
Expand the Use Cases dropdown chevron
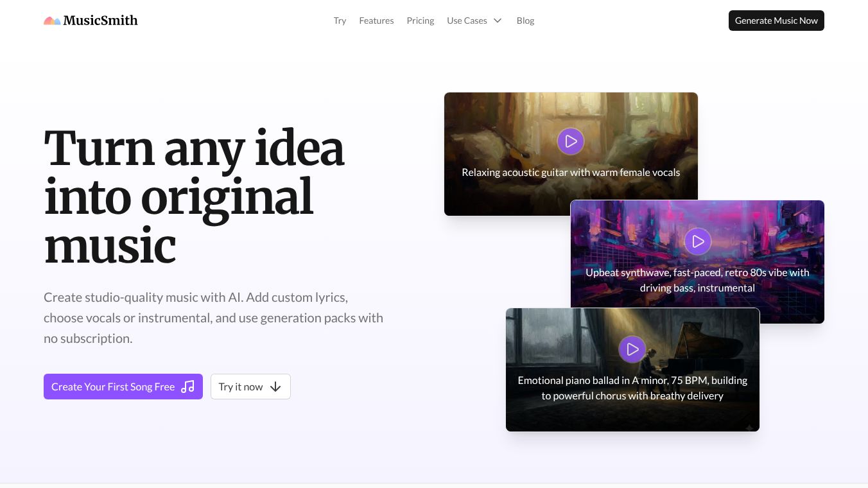[x=497, y=21]
